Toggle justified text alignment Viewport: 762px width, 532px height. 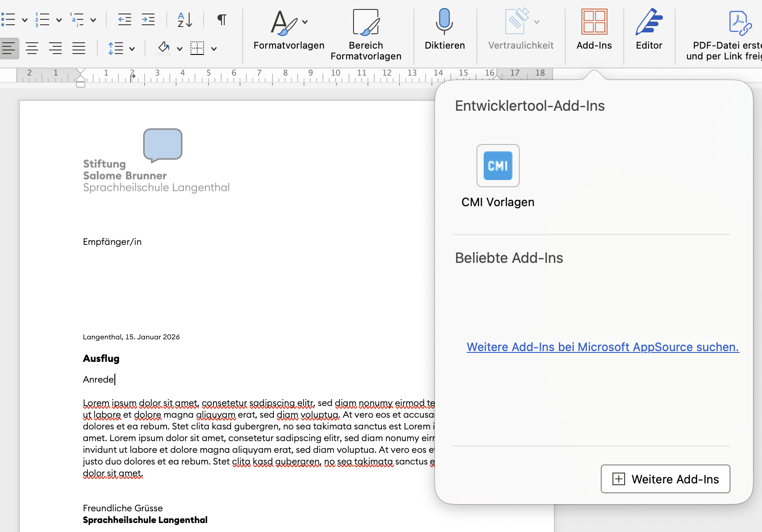click(79, 48)
